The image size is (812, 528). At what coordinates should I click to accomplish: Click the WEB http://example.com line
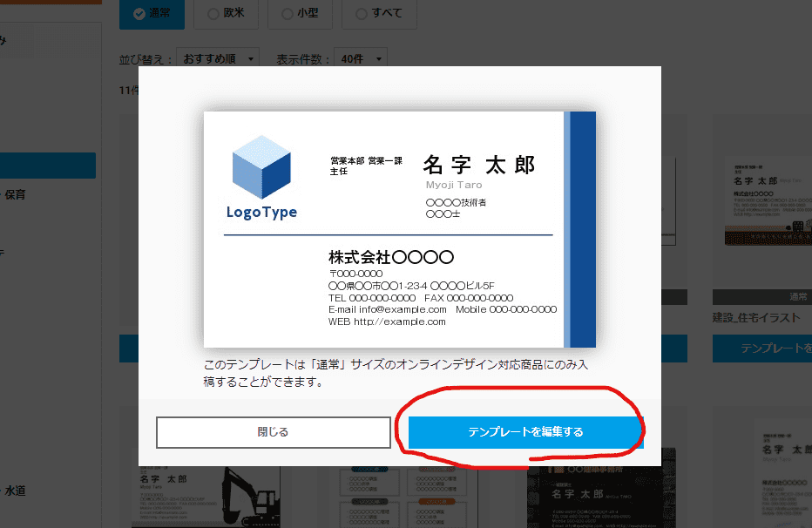387,322
